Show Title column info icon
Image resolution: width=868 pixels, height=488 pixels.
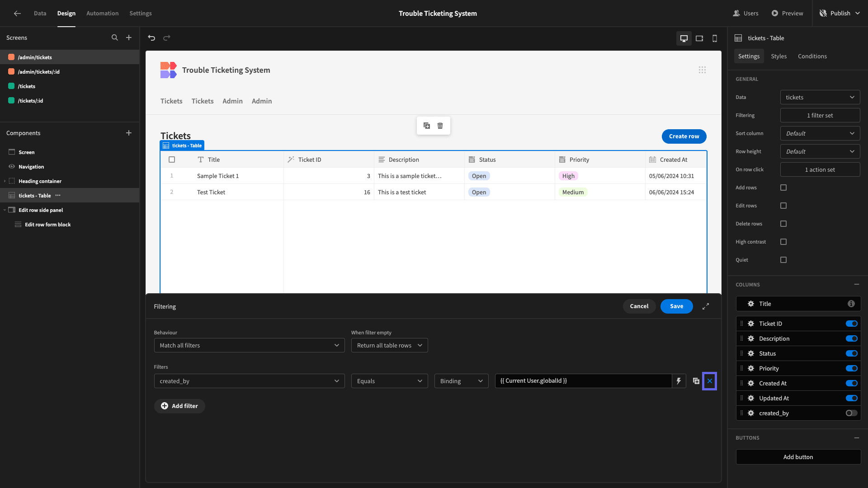point(851,304)
